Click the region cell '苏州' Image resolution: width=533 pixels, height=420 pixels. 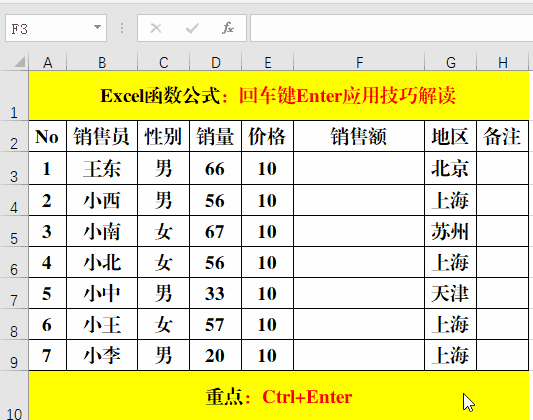(x=451, y=231)
